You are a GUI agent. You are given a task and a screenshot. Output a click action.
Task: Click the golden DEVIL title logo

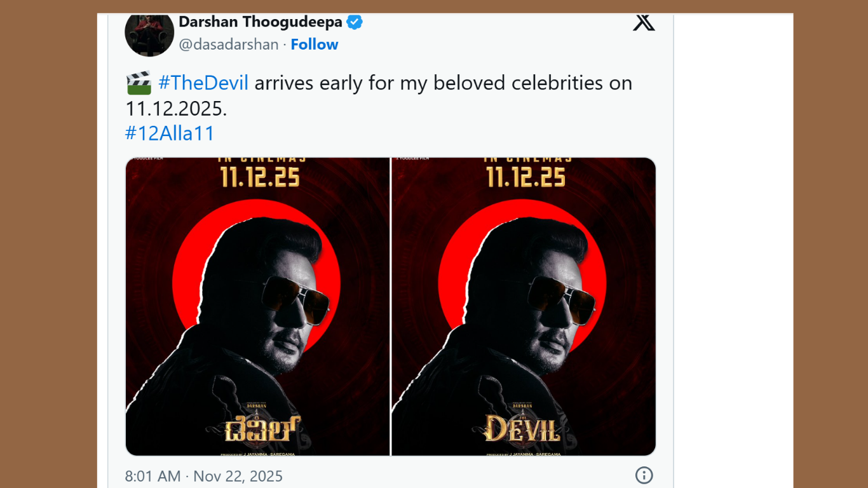tap(522, 429)
